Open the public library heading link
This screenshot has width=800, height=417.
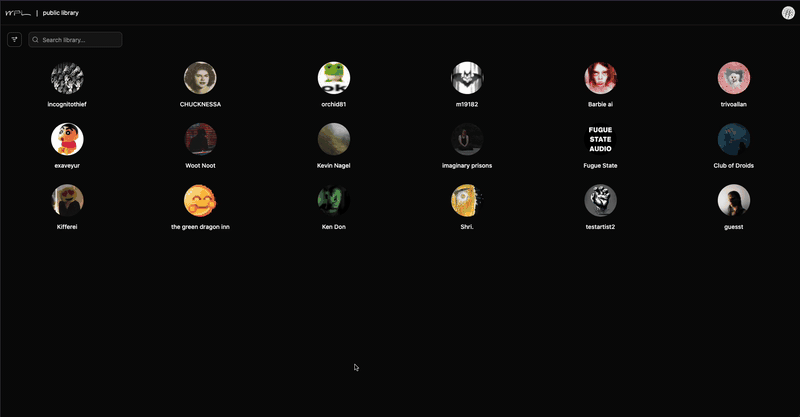pyautogui.click(x=61, y=13)
